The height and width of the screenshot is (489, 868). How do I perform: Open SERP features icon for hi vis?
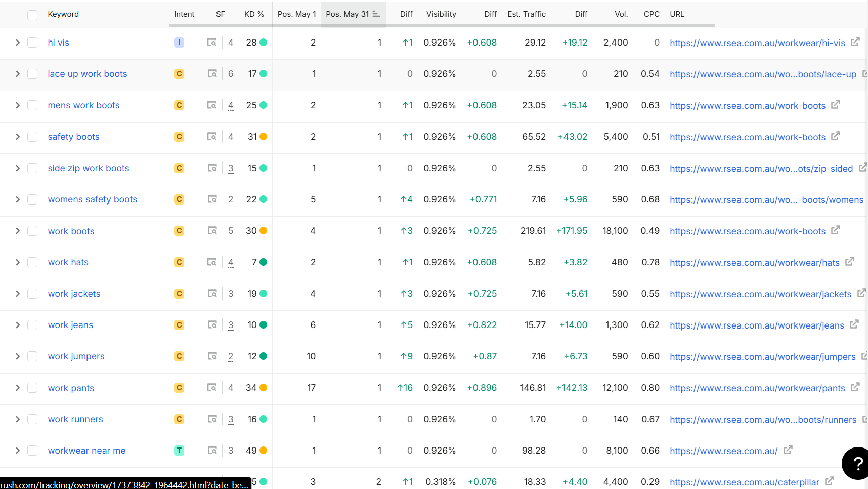[x=212, y=43]
